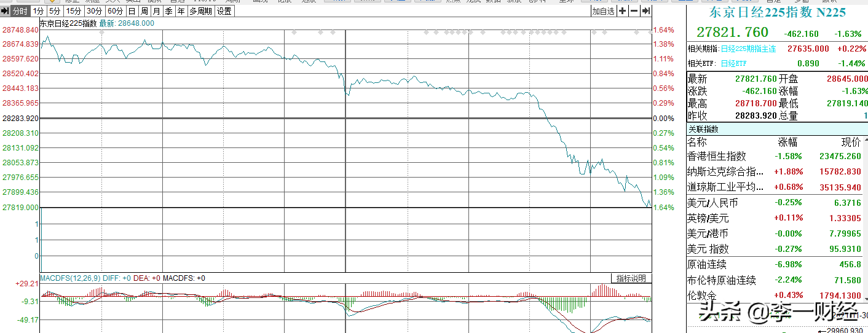Switch to the 周 weekly chart tab
The image size is (868, 333).
(x=144, y=11)
